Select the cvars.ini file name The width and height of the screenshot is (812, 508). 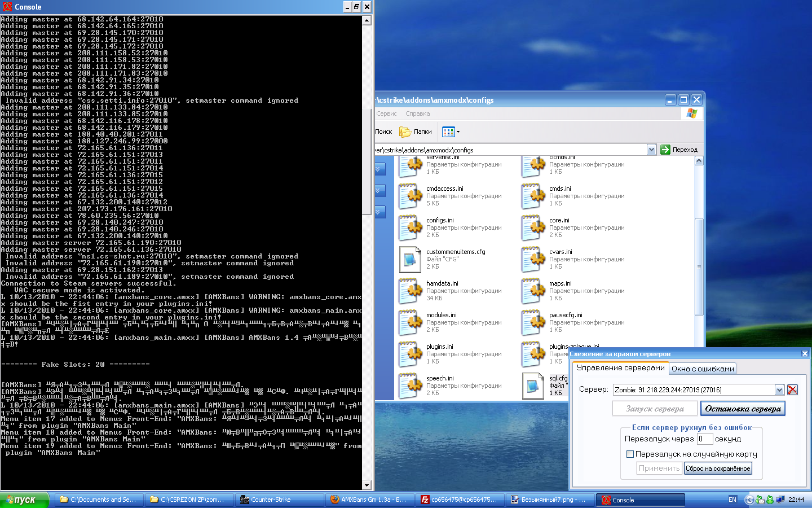point(561,252)
